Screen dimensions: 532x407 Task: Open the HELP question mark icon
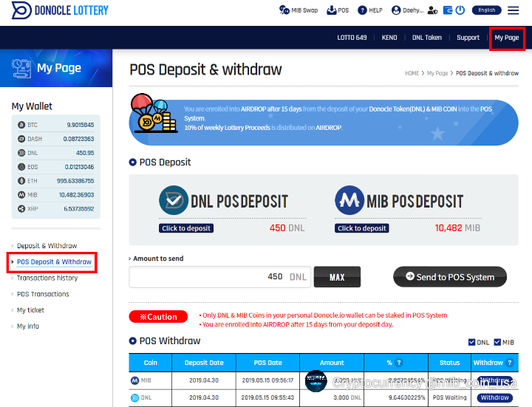(362, 10)
